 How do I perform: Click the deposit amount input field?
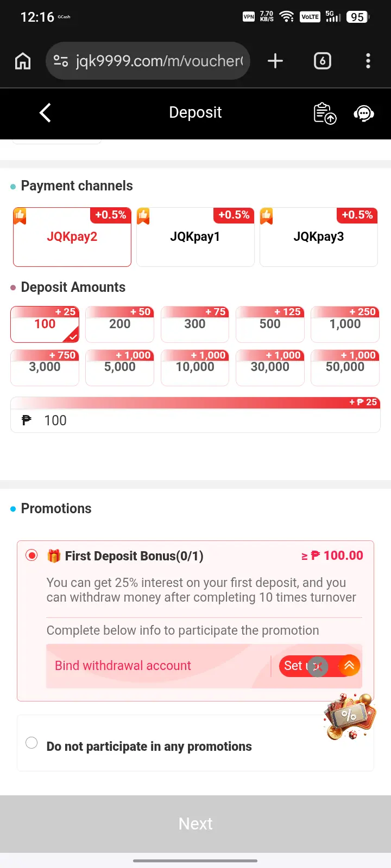[195, 420]
